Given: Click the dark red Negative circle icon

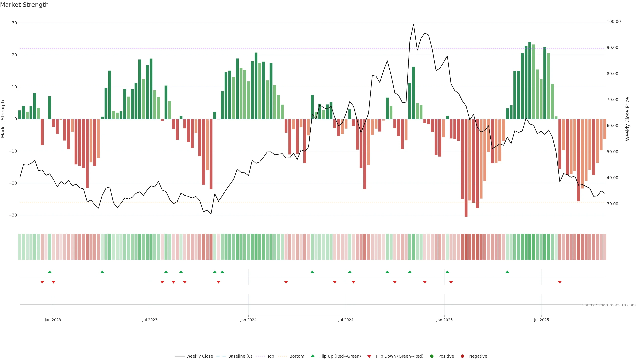Looking at the screenshot, I should tap(462, 356).
